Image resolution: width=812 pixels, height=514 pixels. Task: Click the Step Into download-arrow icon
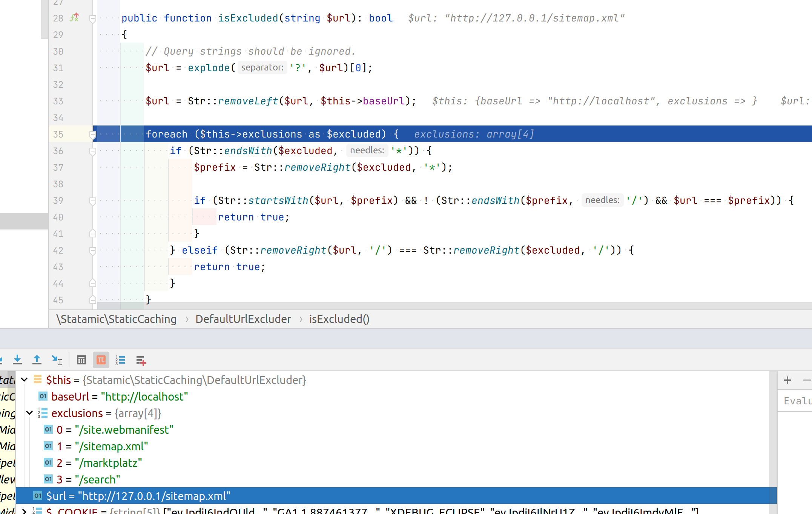(x=17, y=360)
